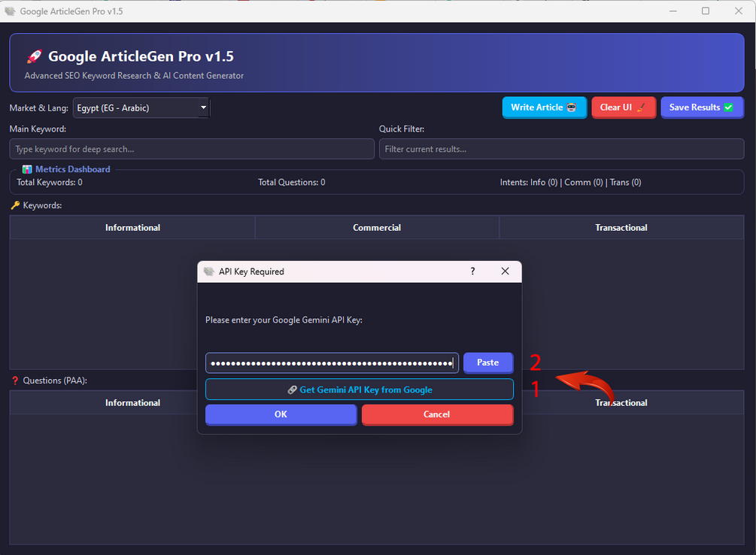756x555 pixels.
Task: Click the key icon beside Keywords
Action: pos(16,205)
